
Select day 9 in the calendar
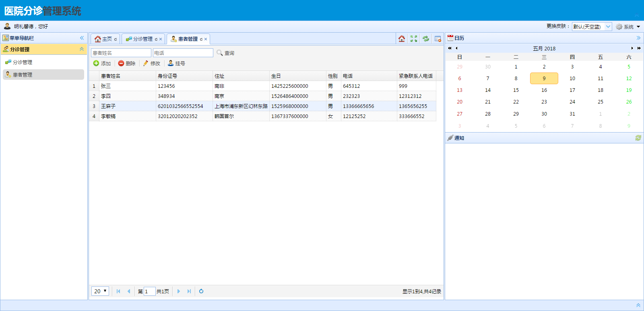[544, 79]
